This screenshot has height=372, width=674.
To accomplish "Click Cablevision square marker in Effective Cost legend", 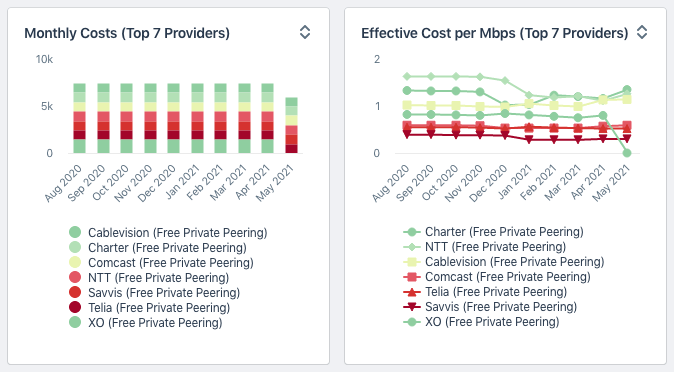I will tap(412, 262).
